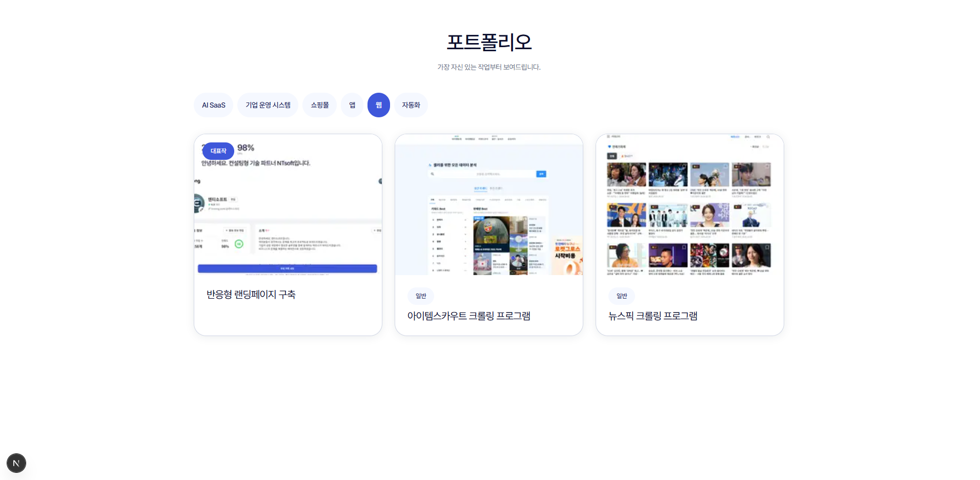Show 자동화 portfolio items
Image resolution: width=980 pixels, height=480 pixels.
(411, 105)
